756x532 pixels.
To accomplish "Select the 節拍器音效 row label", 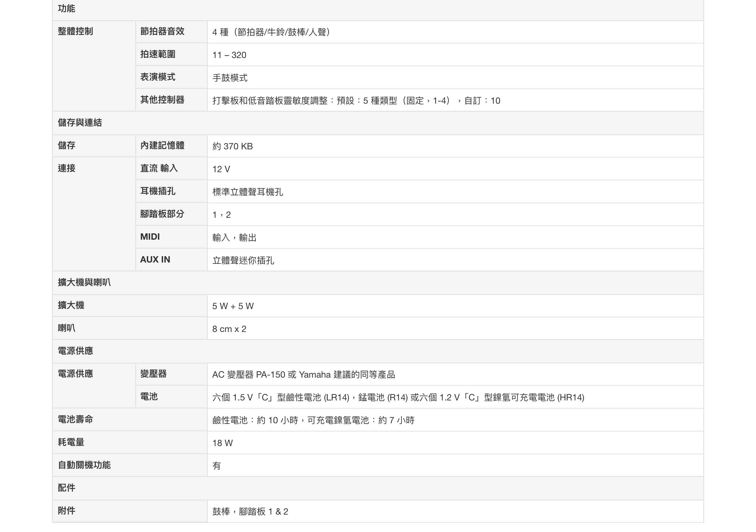I will click(162, 31).
